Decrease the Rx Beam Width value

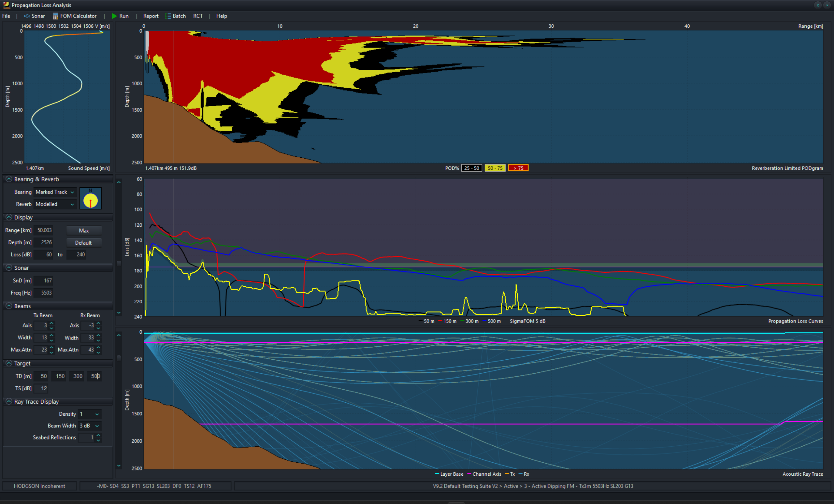98,340
